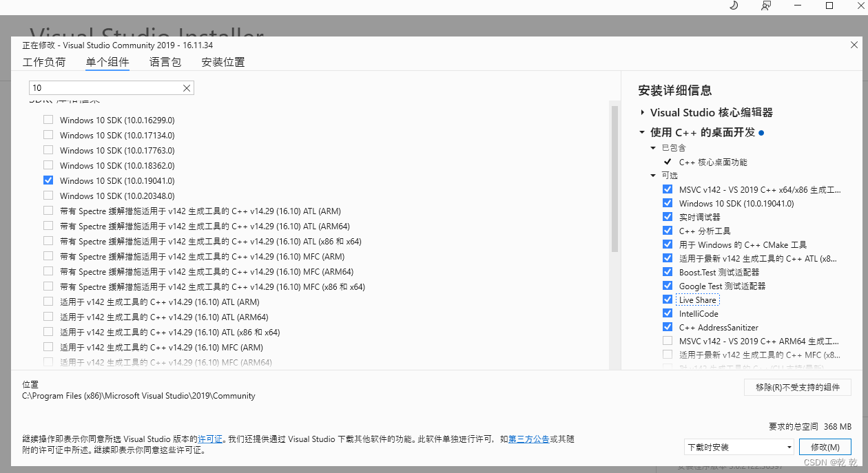Switch to 工作负荷 tab
868x473 pixels.
pyautogui.click(x=44, y=62)
